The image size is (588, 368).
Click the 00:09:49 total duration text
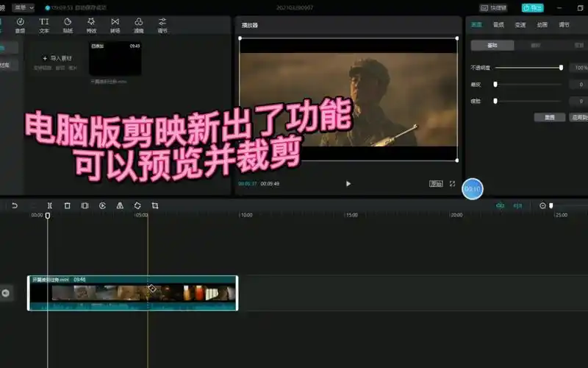pos(270,183)
